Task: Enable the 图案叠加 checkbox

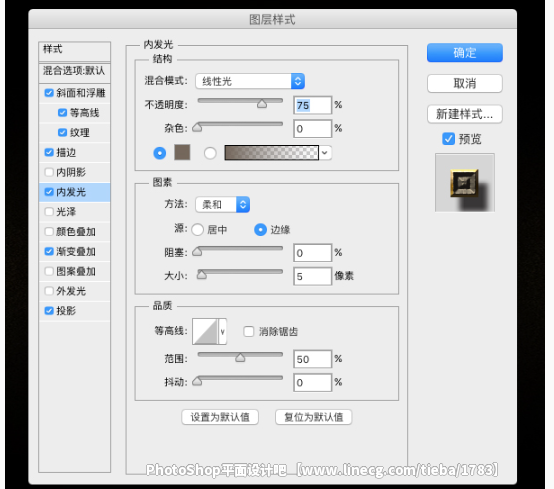Action: point(49,271)
